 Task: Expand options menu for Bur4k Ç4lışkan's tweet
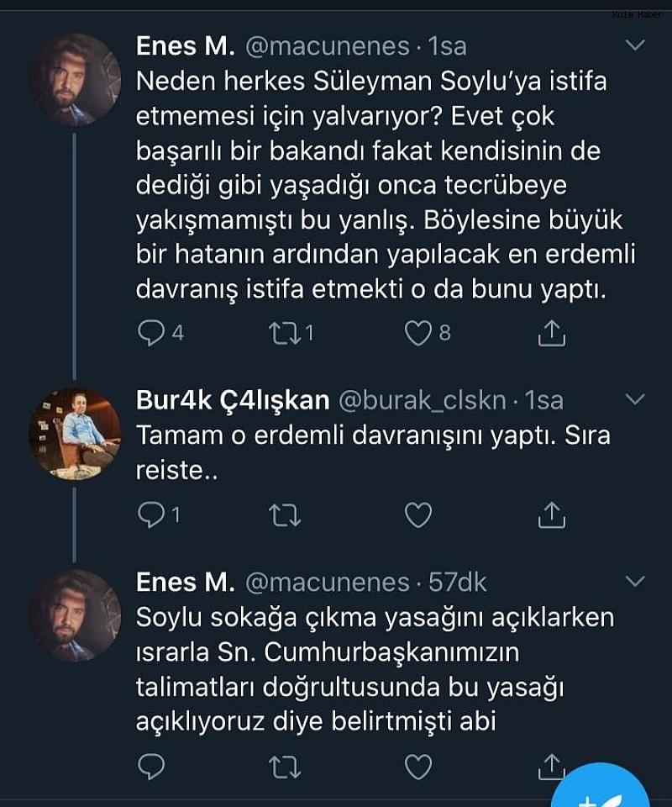[635, 399]
